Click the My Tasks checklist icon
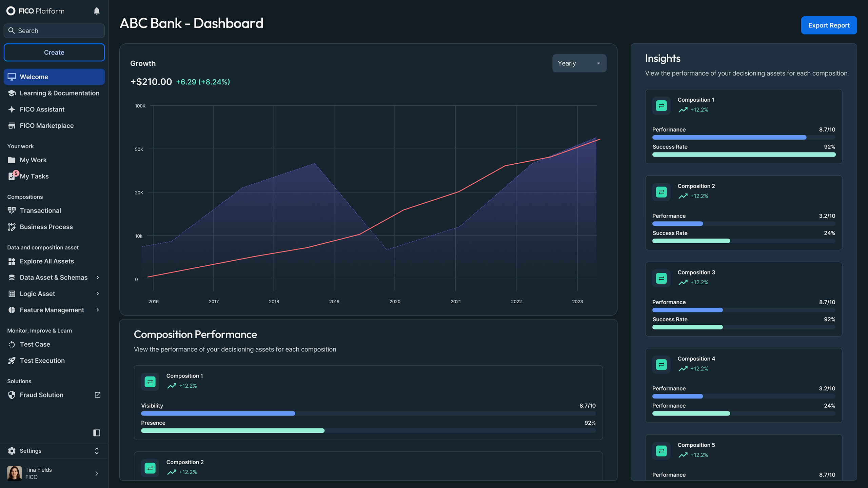Viewport: 868px width, 488px height. click(x=12, y=177)
